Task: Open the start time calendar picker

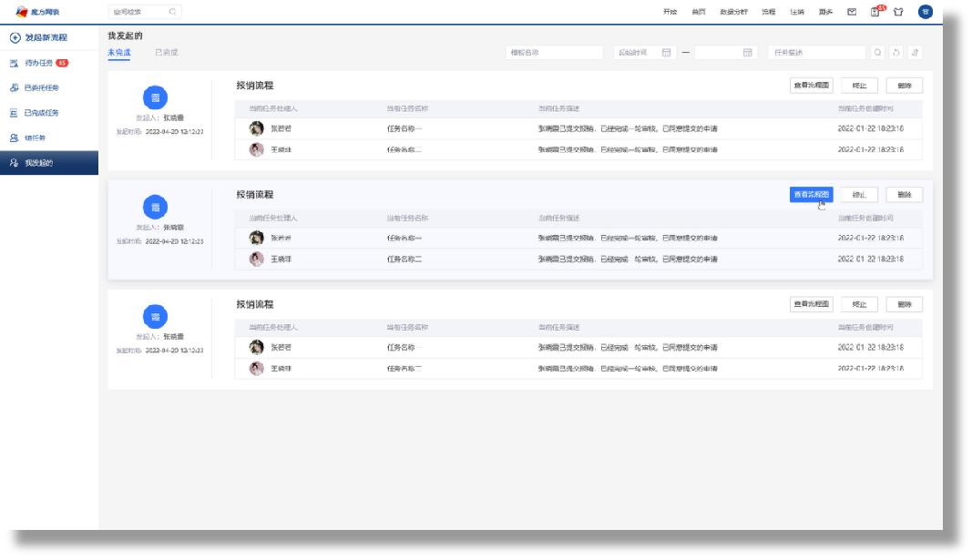Action: coord(666,53)
